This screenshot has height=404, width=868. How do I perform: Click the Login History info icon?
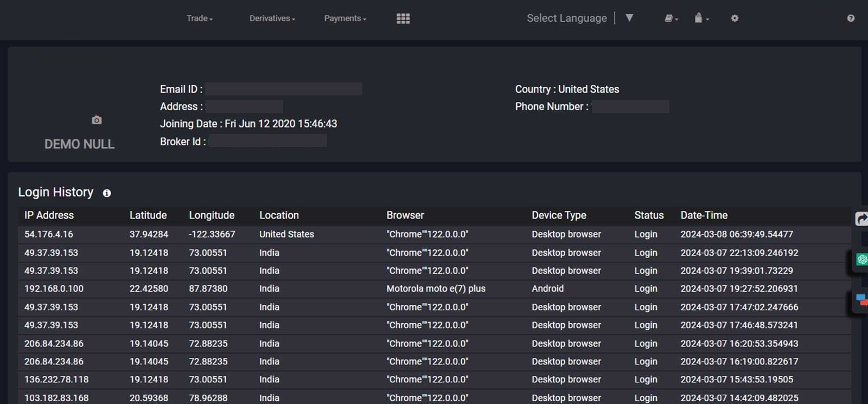pyautogui.click(x=107, y=193)
